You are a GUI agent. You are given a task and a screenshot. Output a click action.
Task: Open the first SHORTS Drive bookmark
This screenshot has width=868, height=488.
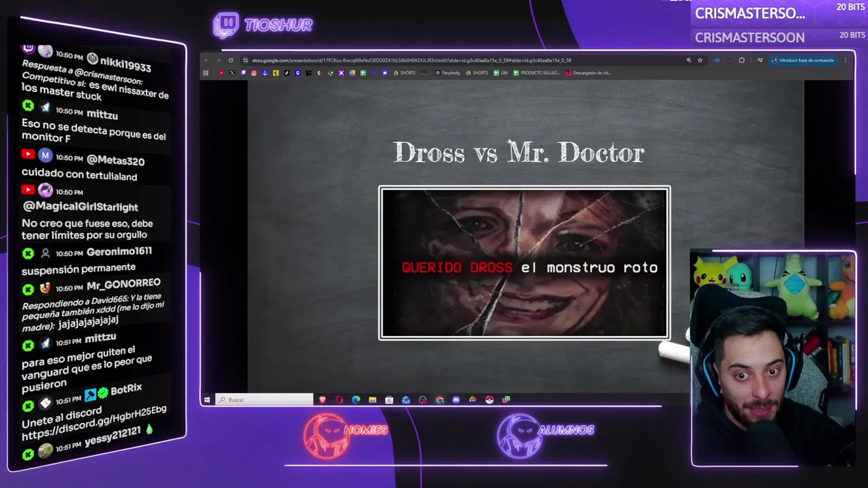[404, 73]
